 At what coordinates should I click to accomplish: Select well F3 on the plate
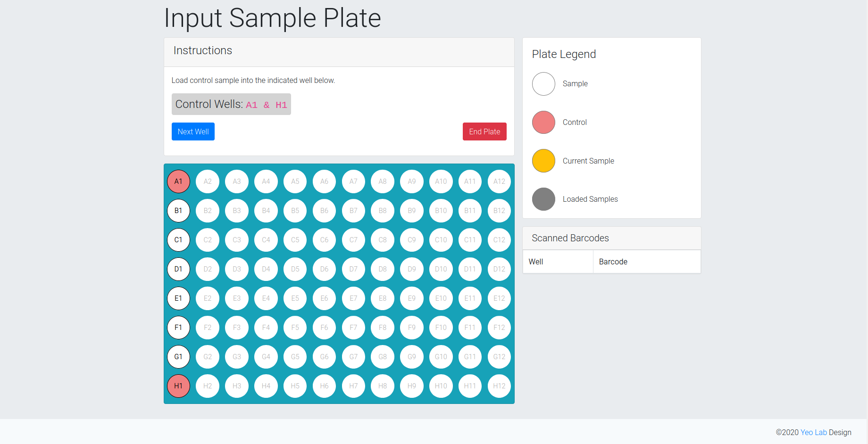237,328
